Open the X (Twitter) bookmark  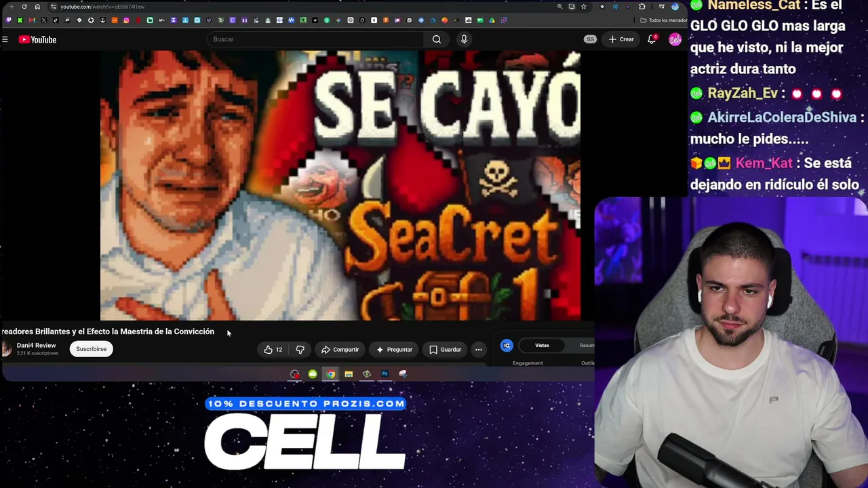point(44,20)
